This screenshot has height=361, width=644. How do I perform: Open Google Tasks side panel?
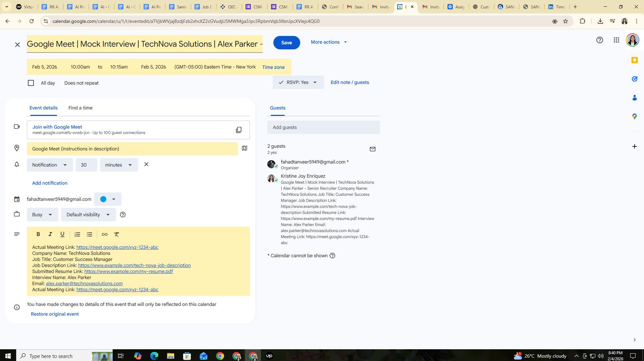(x=635, y=79)
